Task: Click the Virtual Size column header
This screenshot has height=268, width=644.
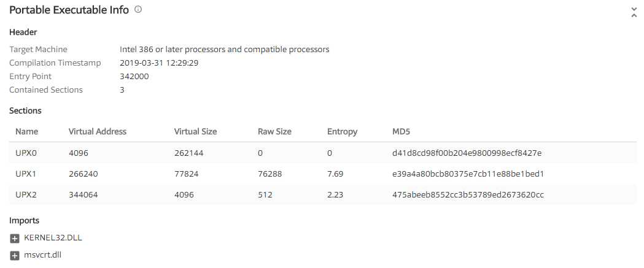Action: pos(195,131)
